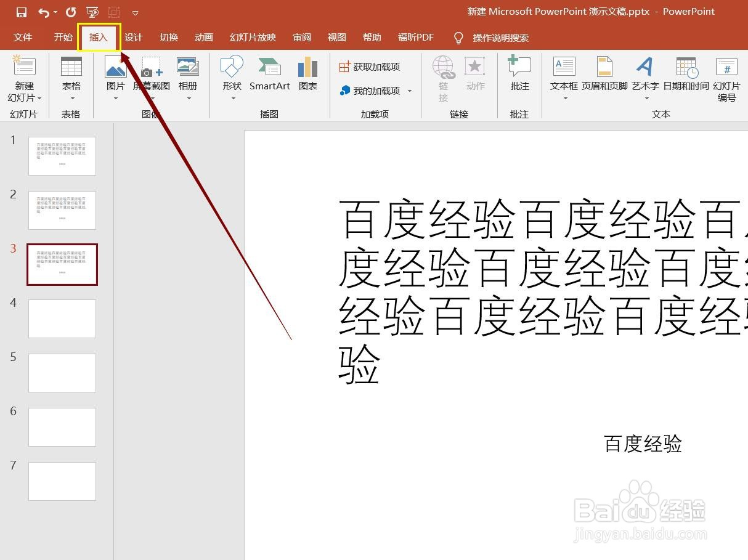This screenshot has width=748, height=560.
Task: Select slide 5 thumbnail
Action: tap(62, 373)
